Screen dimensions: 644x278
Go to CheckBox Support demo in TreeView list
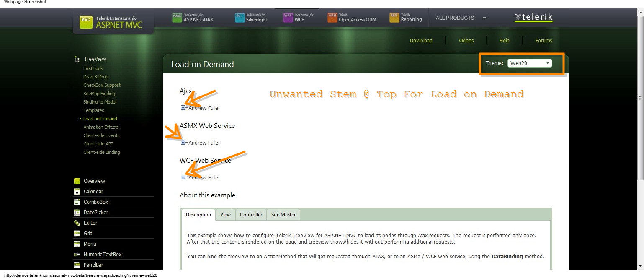pos(102,85)
